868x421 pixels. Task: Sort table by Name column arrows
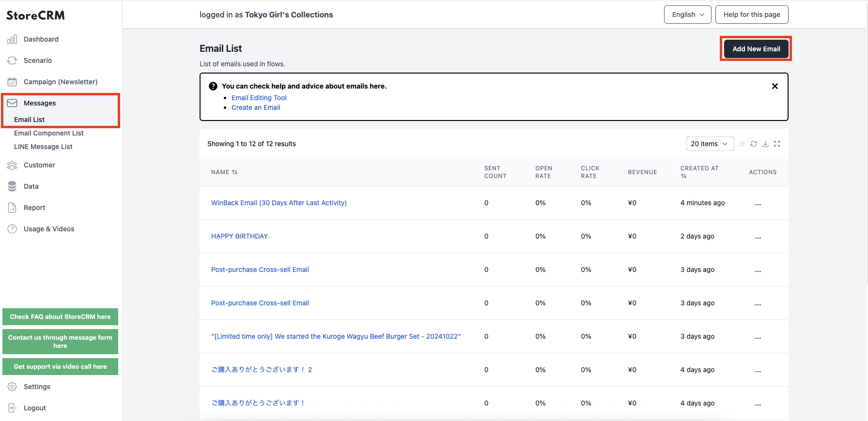234,172
